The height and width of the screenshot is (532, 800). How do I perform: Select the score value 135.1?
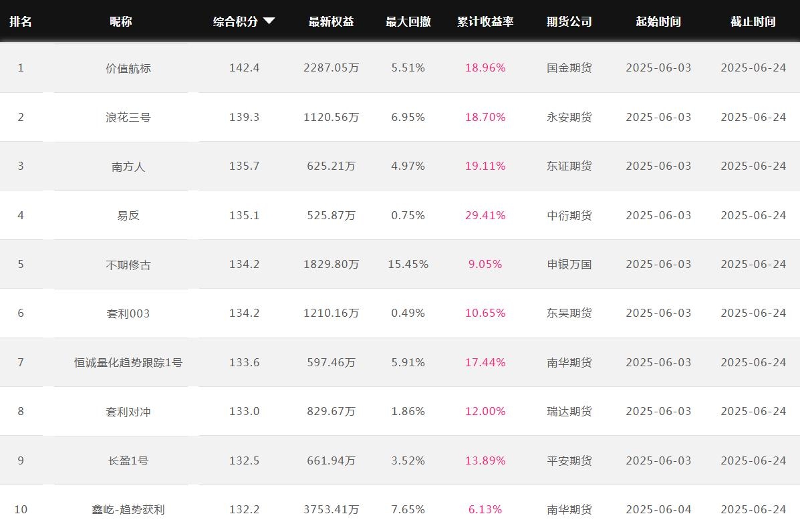[x=245, y=215]
